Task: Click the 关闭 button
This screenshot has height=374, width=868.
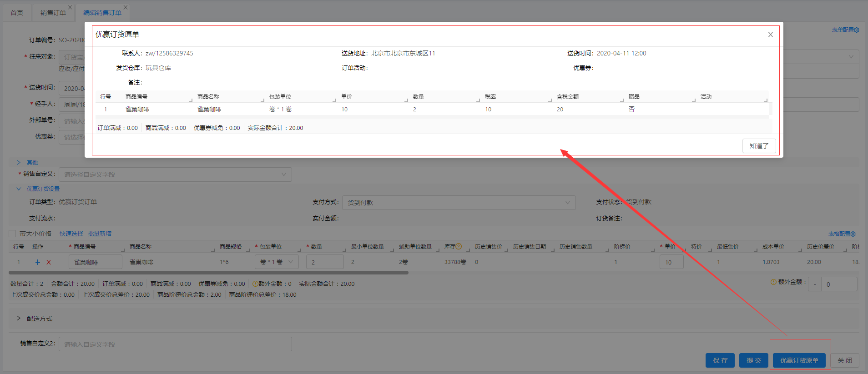Action: point(845,360)
